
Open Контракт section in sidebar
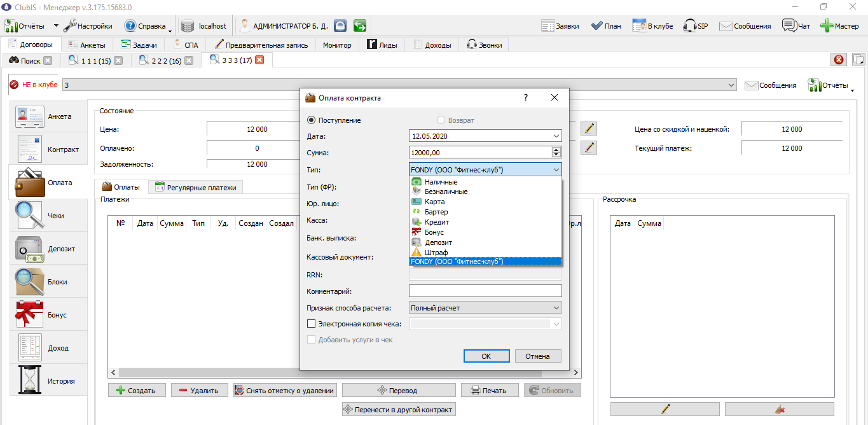click(48, 150)
